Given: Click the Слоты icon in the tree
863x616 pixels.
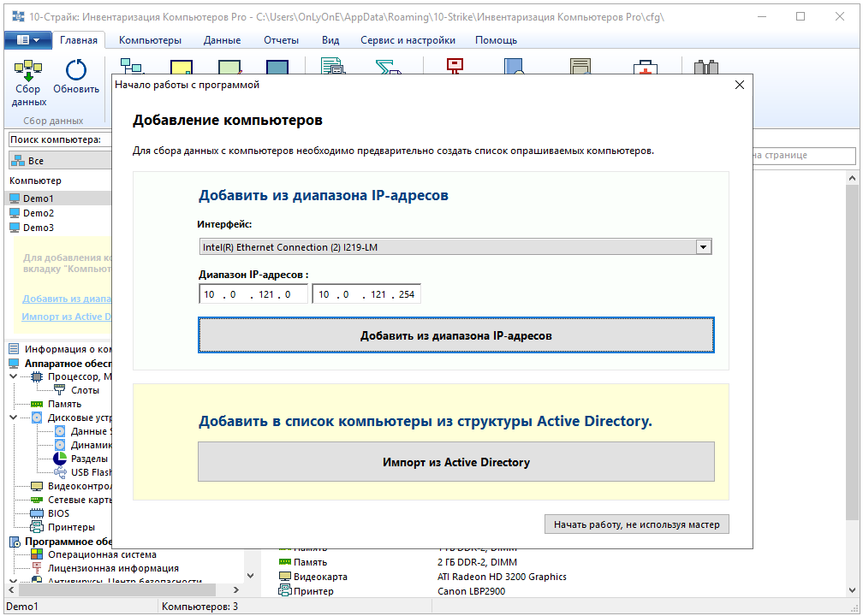Looking at the screenshot, I should coord(59,390).
